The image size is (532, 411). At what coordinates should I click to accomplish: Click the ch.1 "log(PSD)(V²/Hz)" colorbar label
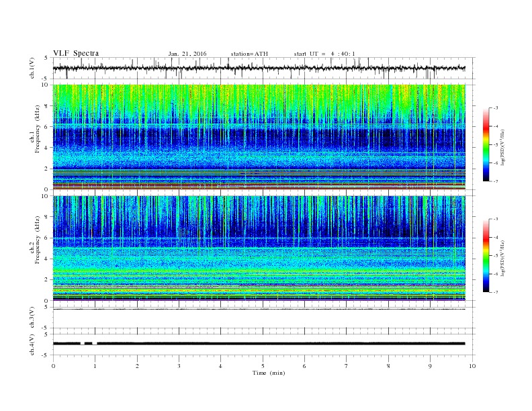tap(503, 148)
